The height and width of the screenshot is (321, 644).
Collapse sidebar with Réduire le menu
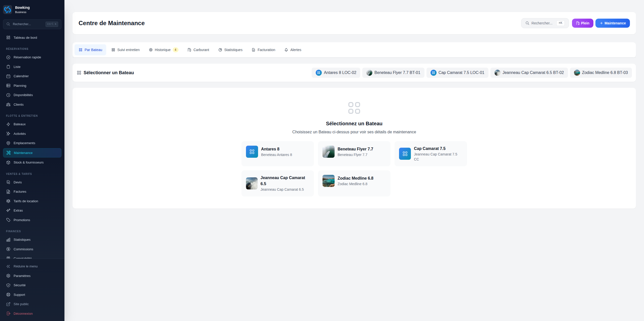32,266
